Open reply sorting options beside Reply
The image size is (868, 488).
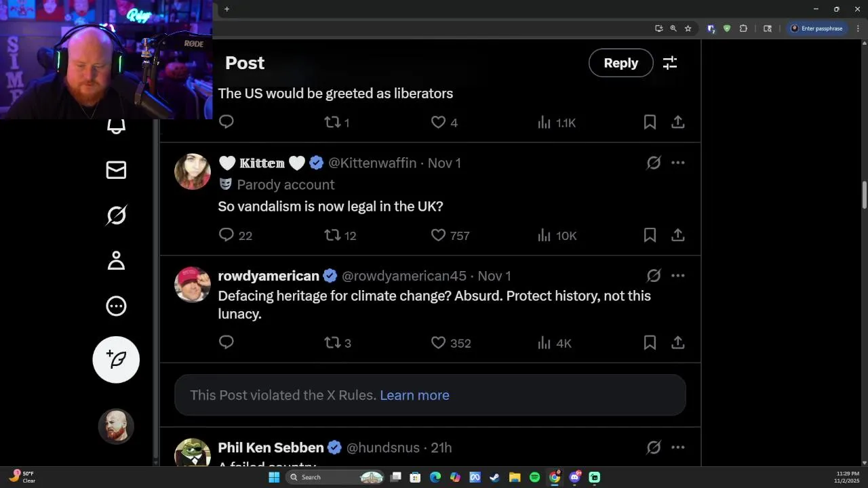[x=670, y=63]
